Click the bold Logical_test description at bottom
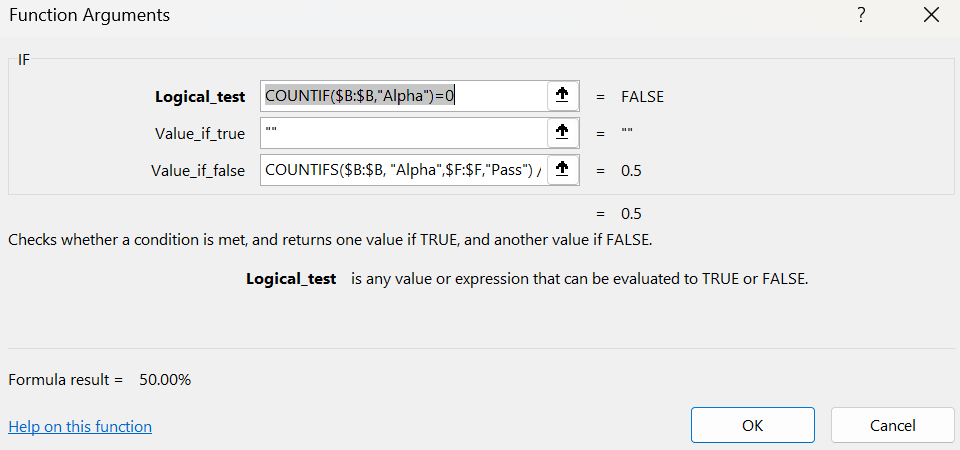The height and width of the screenshot is (450, 960). [x=291, y=279]
